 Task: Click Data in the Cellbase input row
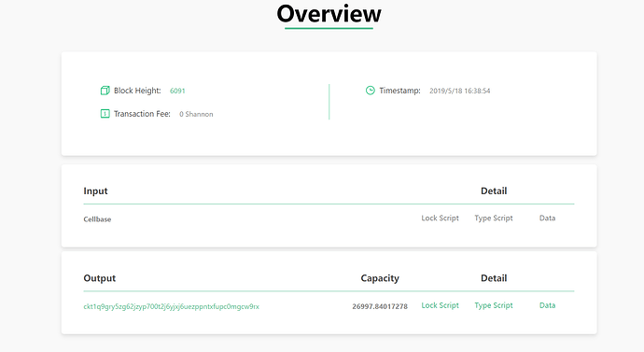click(x=547, y=218)
